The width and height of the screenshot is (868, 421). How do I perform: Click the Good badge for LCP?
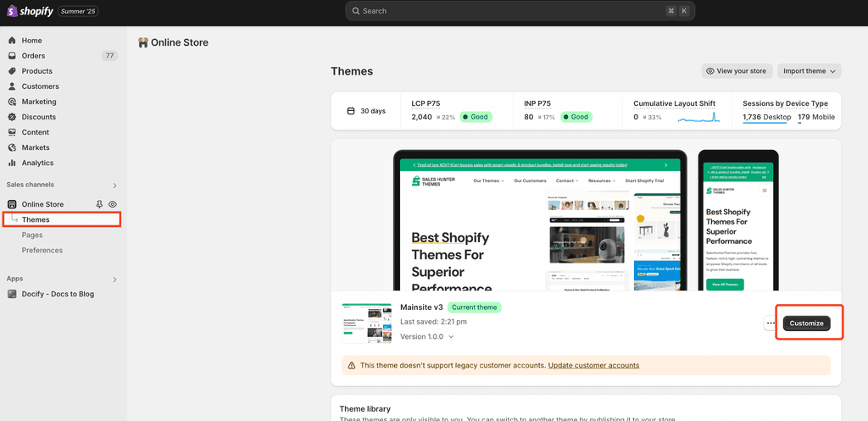pyautogui.click(x=476, y=117)
